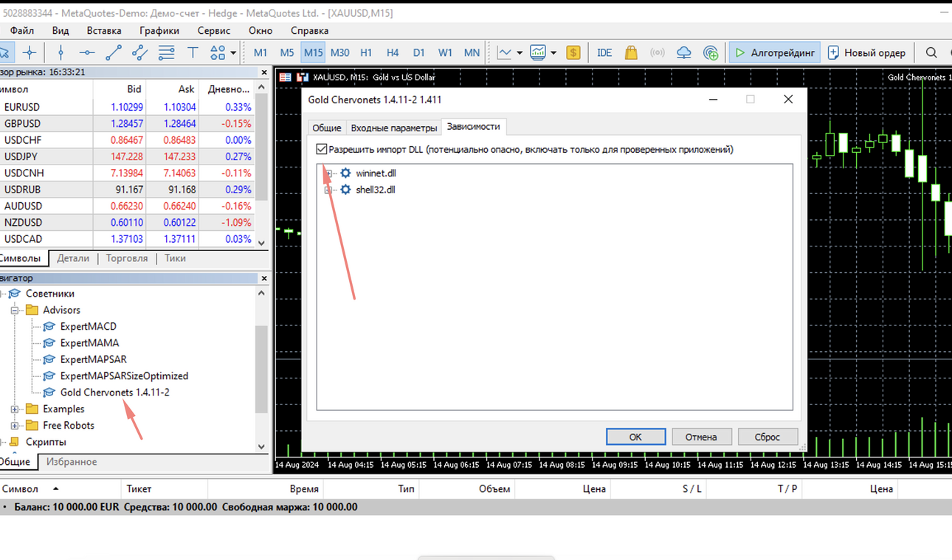
Task: Open the Тики tab in Market Watch
Action: (175, 258)
